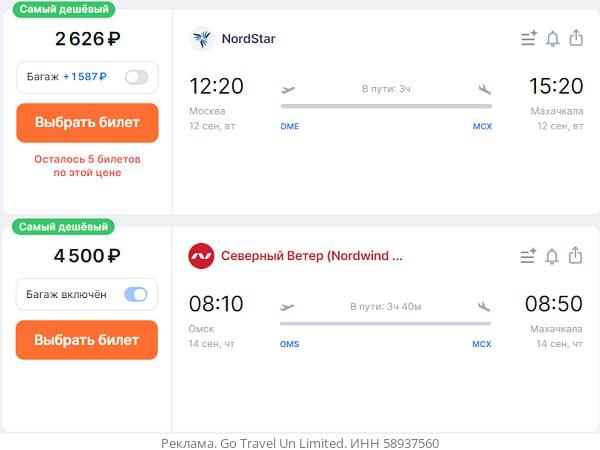Click the OMS departure airport code
This screenshot has height=450, width=600.
[290, 344]
